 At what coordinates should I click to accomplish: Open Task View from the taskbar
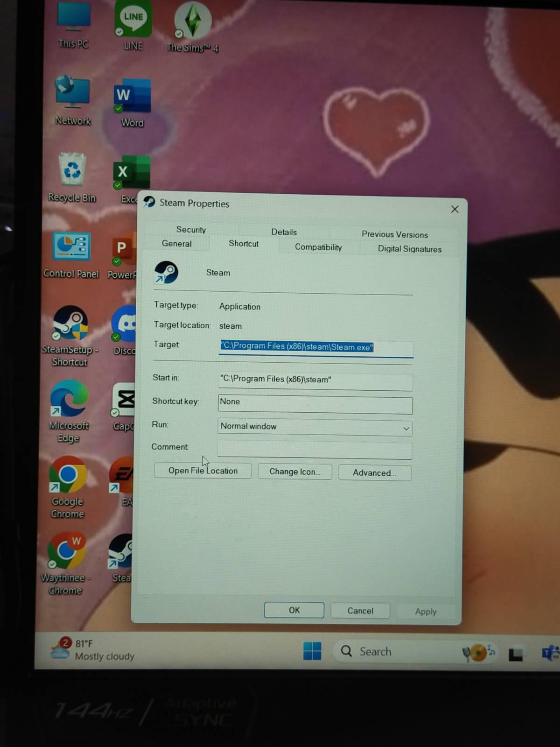[515, 654]
